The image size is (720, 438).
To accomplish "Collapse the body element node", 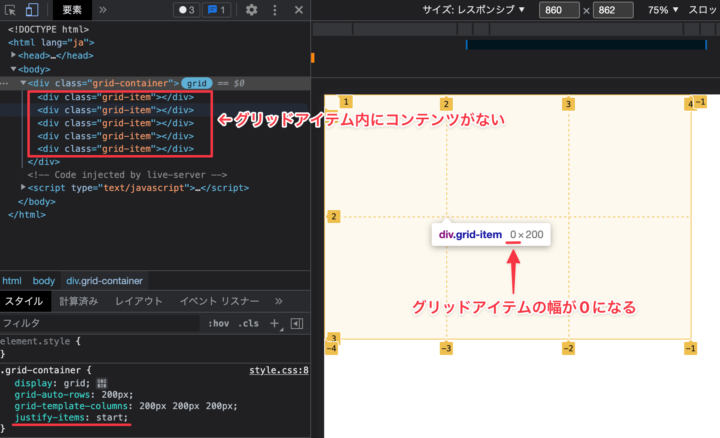I will pyautogui.click(x=13, y=69).
